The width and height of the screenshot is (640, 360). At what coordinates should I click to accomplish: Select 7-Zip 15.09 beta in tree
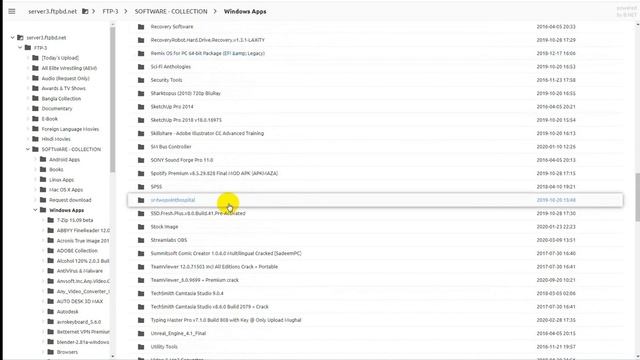click(x=75, y=220)
